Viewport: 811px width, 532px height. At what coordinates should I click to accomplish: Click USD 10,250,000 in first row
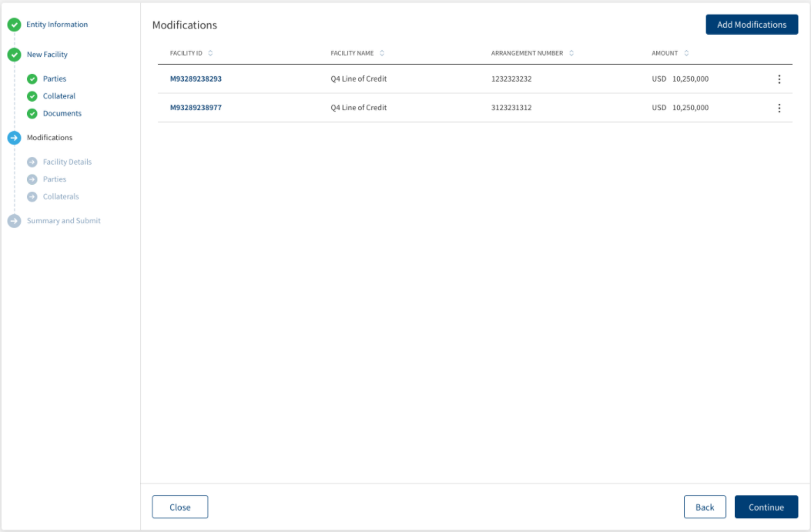point(680,79)
